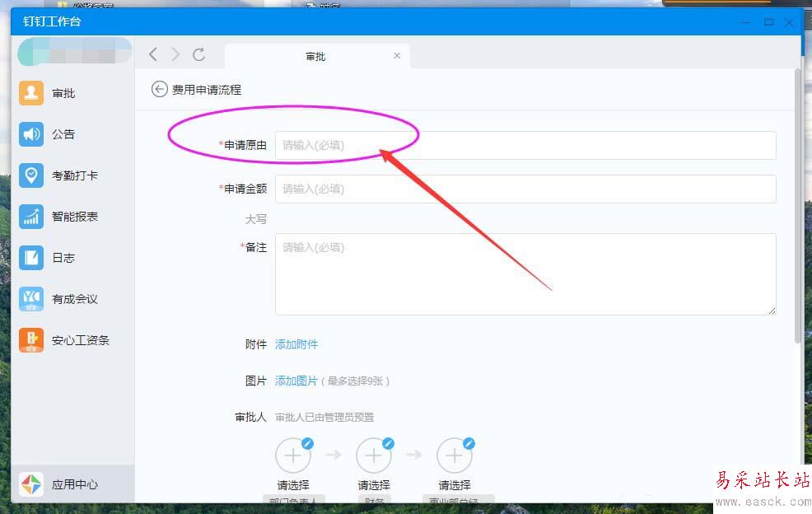Click the form's vertical scrollbar
This screenshot has width=812, height=514.
pyautogui.click(x=797, y=208)
